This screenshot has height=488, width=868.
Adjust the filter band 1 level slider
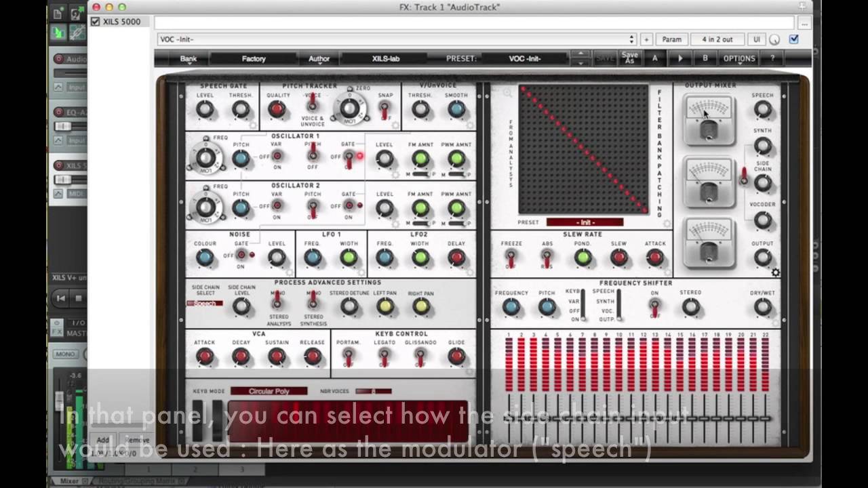click(509, 419)
